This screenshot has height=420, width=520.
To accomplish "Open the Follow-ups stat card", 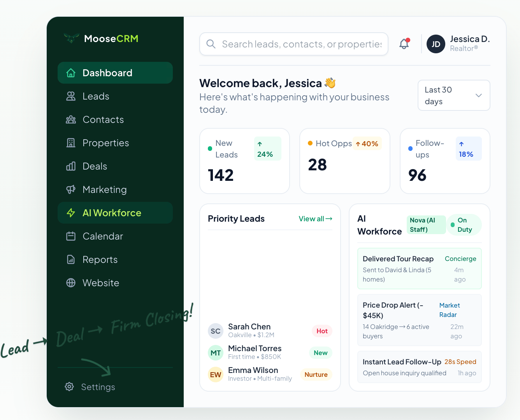I will 445,161.
